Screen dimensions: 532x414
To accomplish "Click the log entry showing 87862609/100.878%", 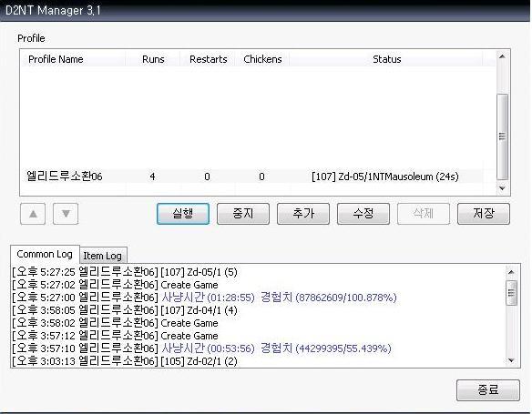I will click(204, 298).
